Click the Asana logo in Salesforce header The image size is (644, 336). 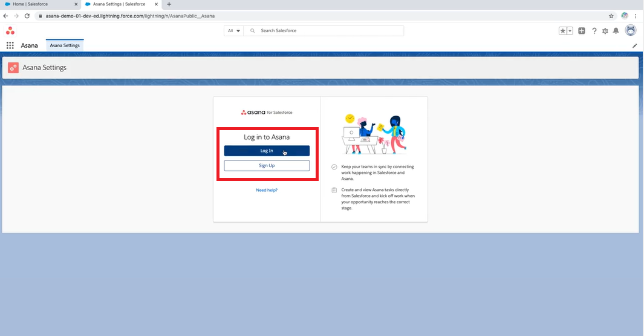(10, 30)
